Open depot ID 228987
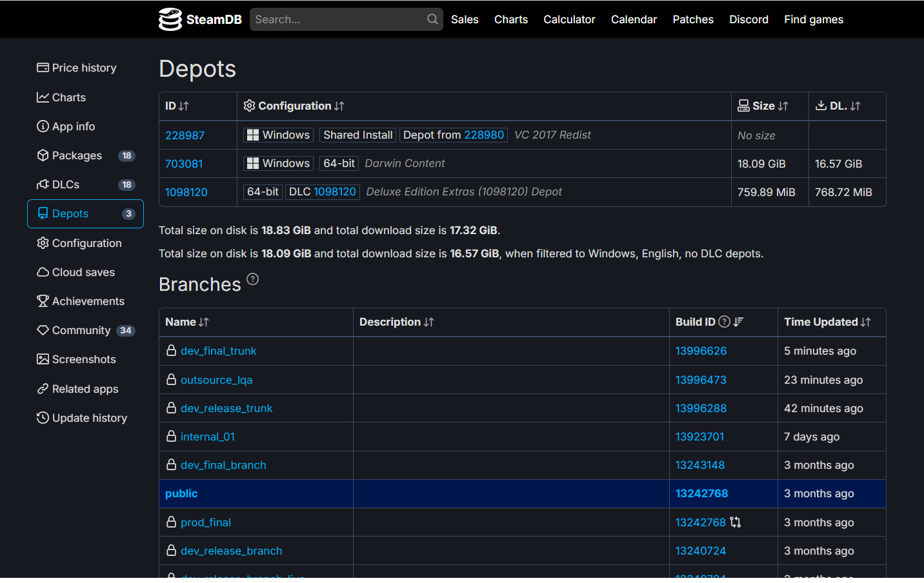Screen dimensions: 924x583 pos(185,135)
